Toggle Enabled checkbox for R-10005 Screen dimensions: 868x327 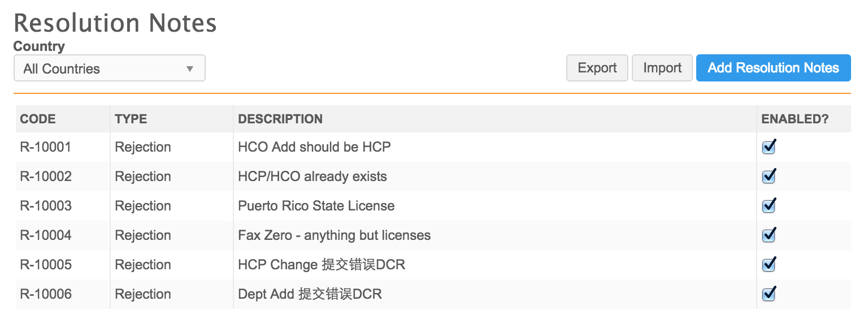[x=769, y=265]
